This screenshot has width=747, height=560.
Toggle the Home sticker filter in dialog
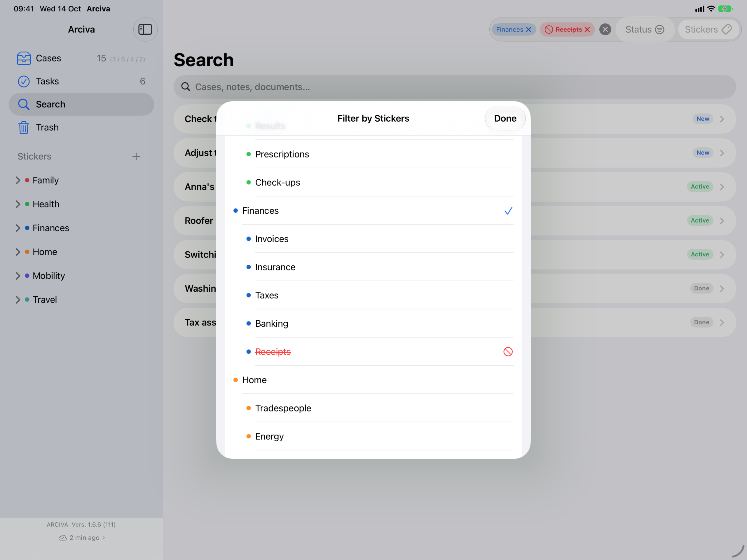click(x=373, y=380)
